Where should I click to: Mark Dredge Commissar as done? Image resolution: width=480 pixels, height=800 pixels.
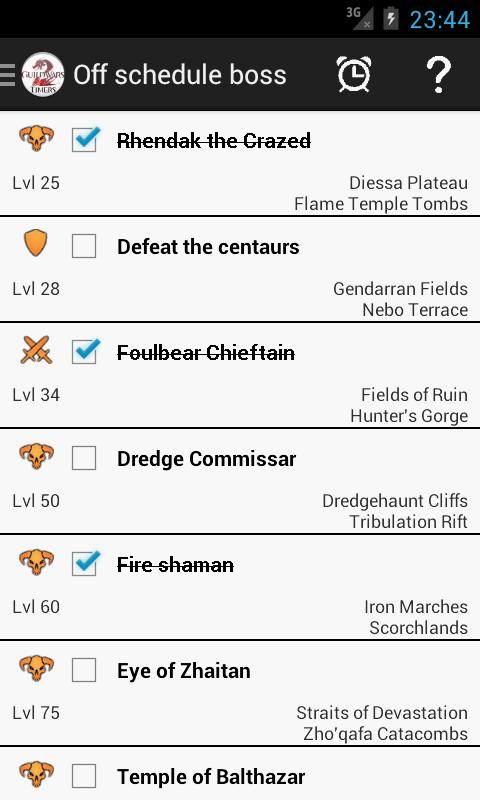84,458
